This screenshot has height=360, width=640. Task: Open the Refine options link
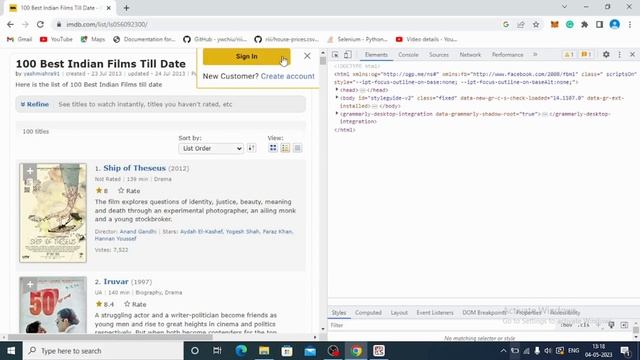click(35, 104)
